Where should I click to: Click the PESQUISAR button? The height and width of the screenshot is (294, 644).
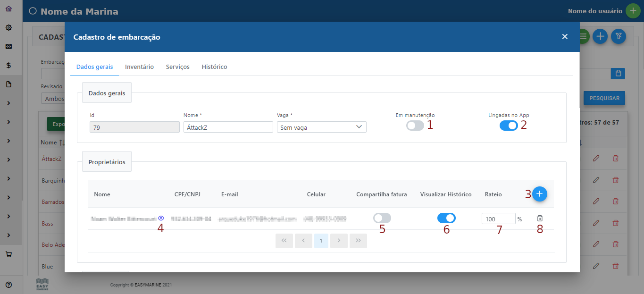(604, 98)
